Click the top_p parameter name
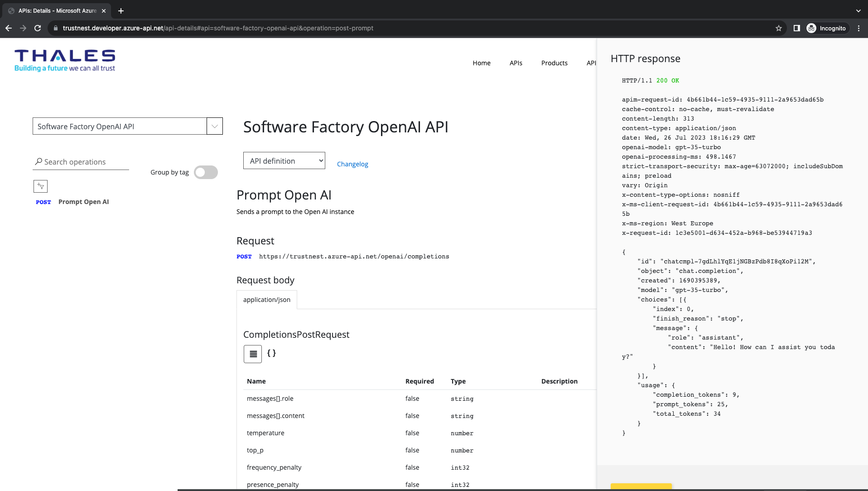The height and width of the screenshot is (491, 868). pos(255,450)
